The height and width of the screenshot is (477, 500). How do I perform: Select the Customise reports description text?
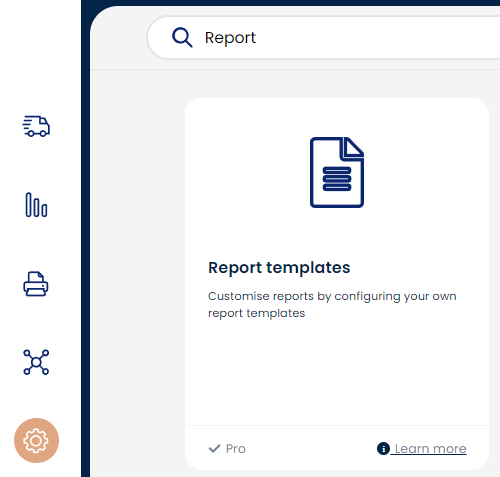tap(332, 305)
